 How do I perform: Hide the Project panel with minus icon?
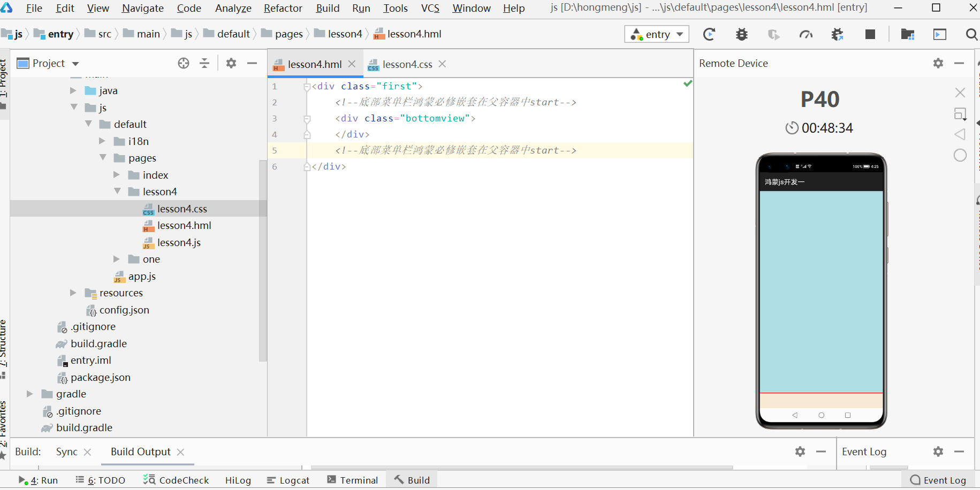pos(252,63)
